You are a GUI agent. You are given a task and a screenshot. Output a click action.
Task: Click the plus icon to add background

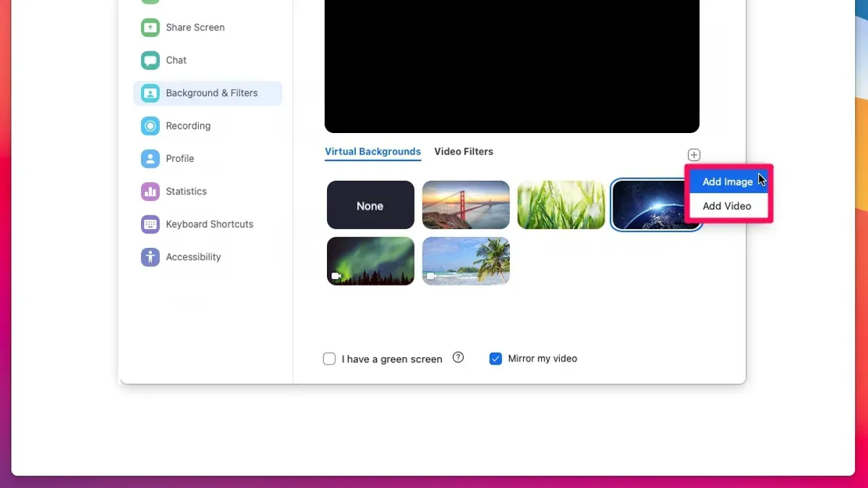click(x=694, y=155)
